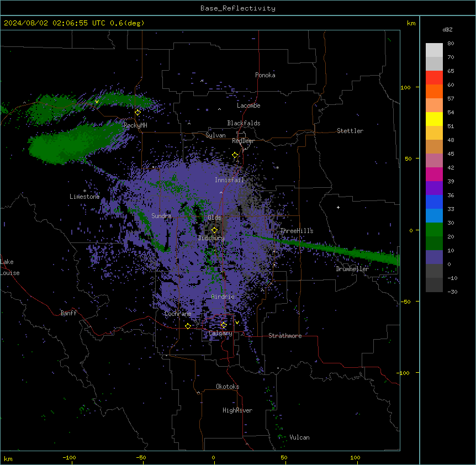
Task: Click the Ponoka town label
Action: click(x=265, y=75)
